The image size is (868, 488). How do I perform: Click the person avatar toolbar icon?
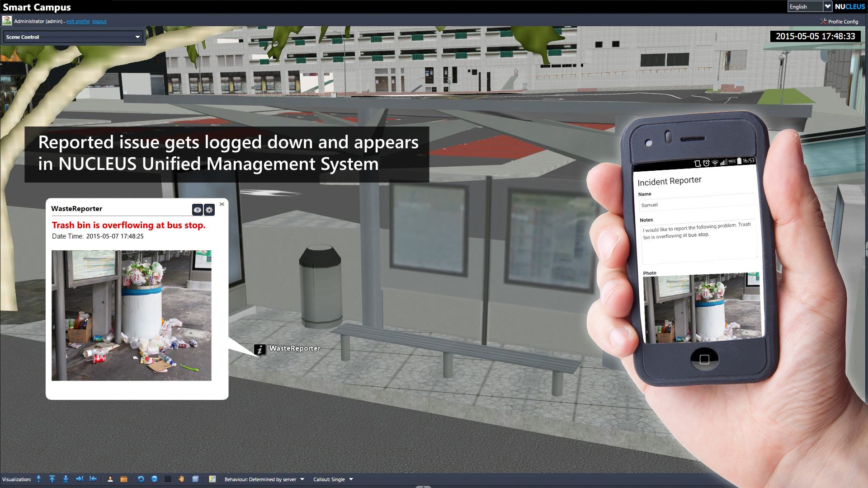(x=110, y=479)
